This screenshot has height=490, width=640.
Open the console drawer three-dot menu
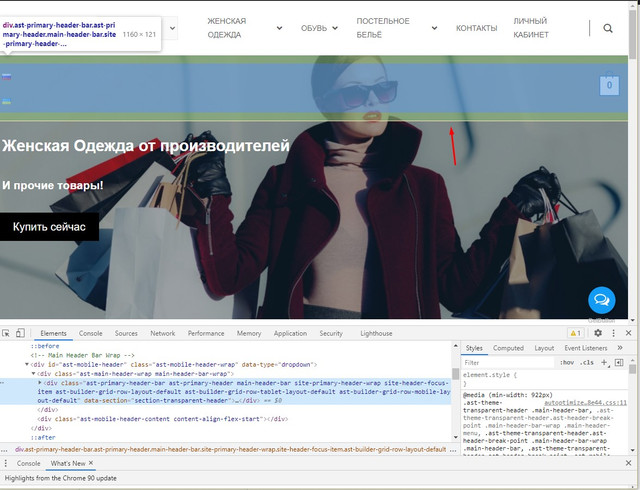6,463
